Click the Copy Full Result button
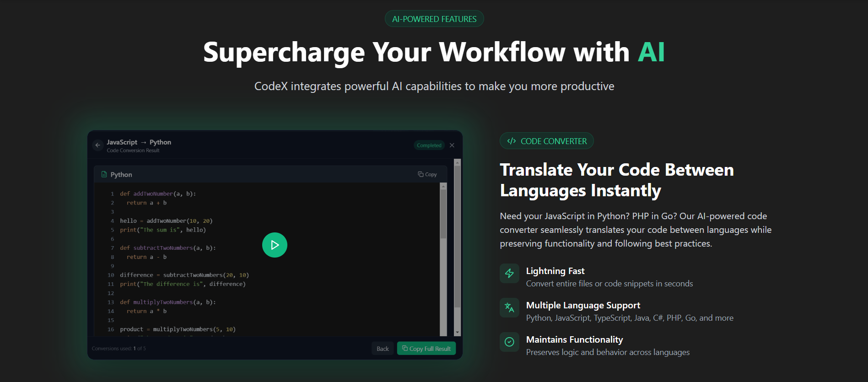The height and width of the screenshot is (382, 868). click(x=426, y=349)
